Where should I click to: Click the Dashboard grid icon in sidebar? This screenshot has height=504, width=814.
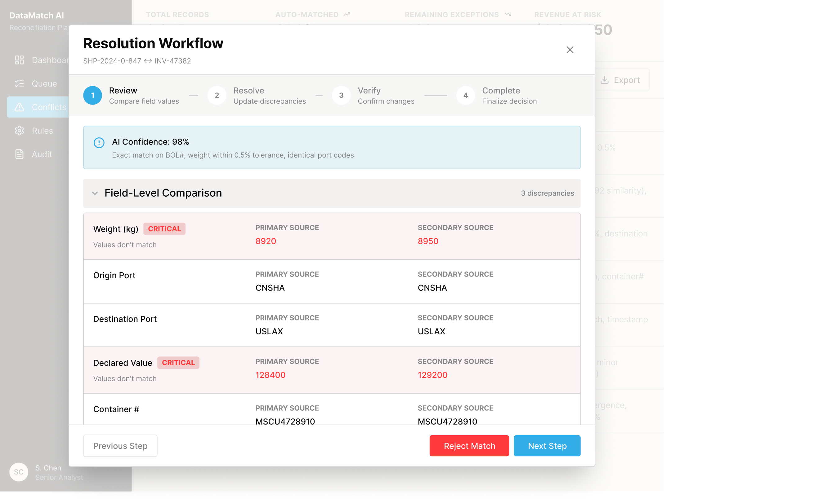19,60
